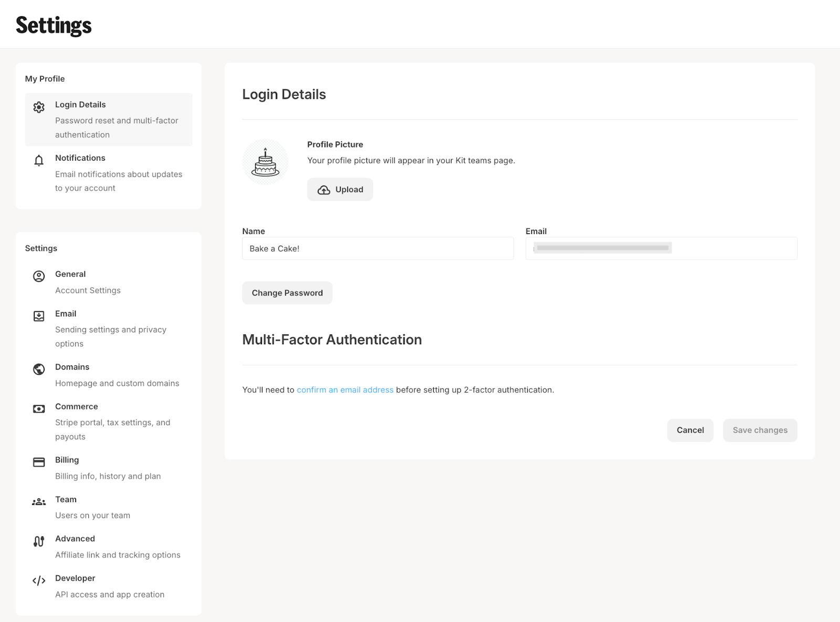Click the main Login Details panel heading
Image resolution: width=840 pixels, height=622 pixels.
[284, 94]
